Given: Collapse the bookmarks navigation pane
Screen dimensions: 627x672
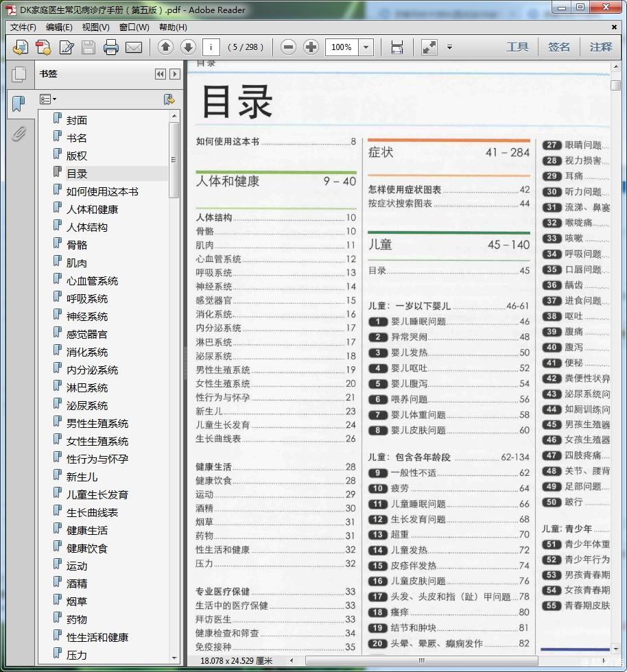Looking at the screenshot, I should click(x=161, y=74).
